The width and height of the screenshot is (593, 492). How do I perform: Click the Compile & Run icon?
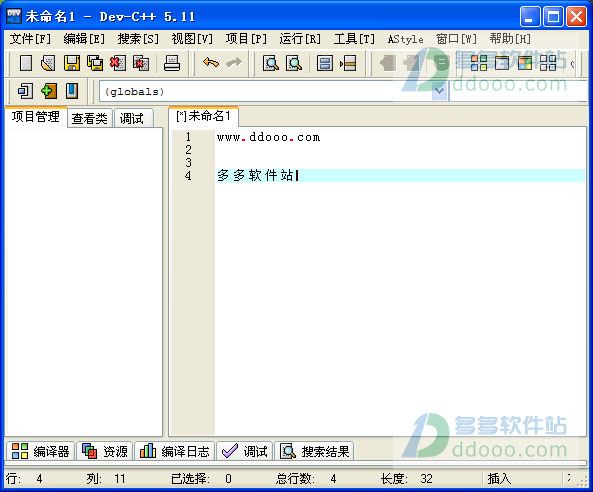point(525,63)
